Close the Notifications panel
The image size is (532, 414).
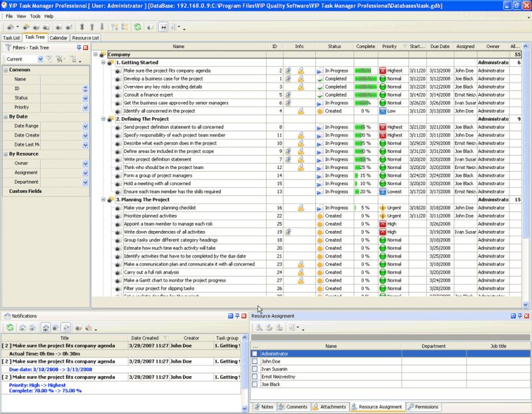[x=243, y=316]
